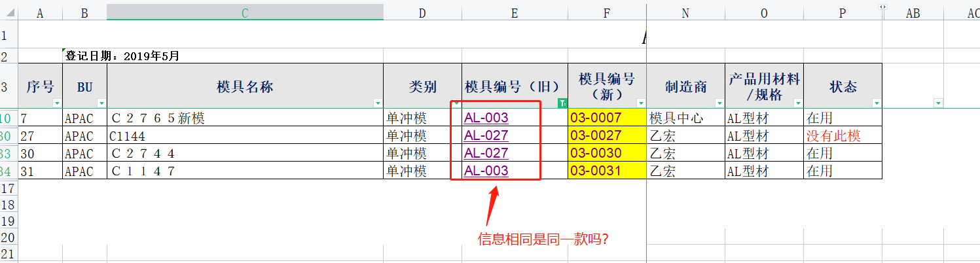
Task: Open 状态 filter dropdown
Action: click(x=877, y=103)
